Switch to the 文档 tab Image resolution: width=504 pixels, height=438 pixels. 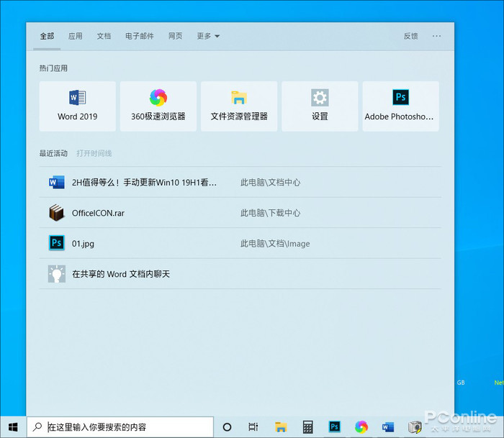pyautogui.click(x=104, y=36)
